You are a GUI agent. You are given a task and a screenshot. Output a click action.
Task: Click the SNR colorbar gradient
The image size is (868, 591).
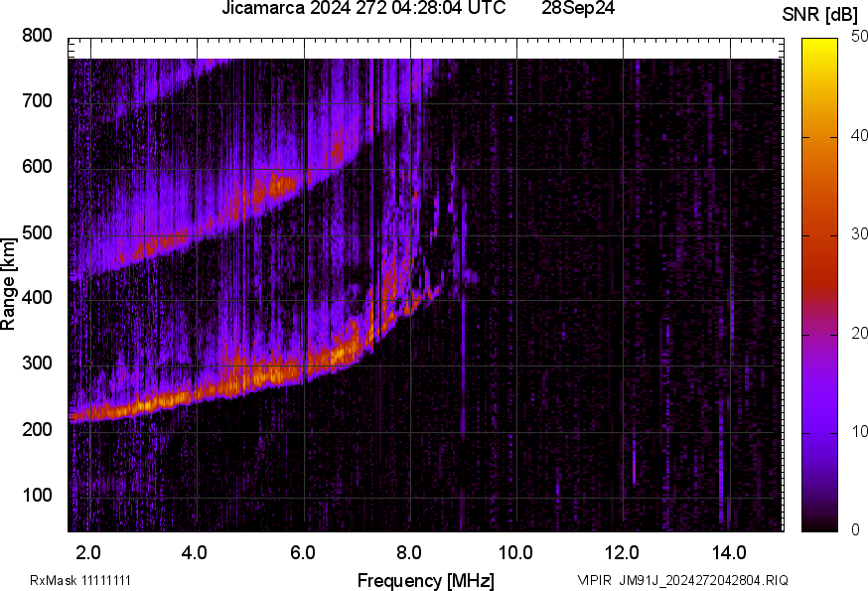tap(820, 285)
